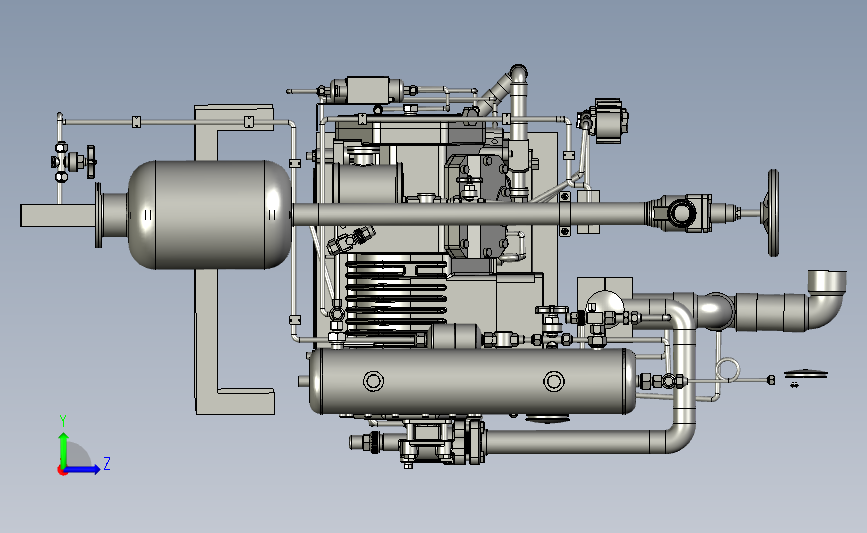Select the long horizontal receiver vessel at bottom

[x=473, y=381]
